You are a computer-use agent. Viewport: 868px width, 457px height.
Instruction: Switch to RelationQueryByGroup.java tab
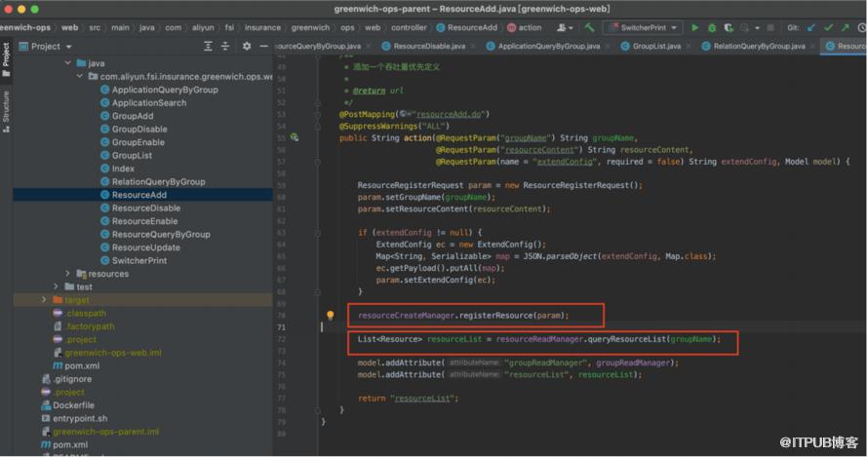coord(759,47)
